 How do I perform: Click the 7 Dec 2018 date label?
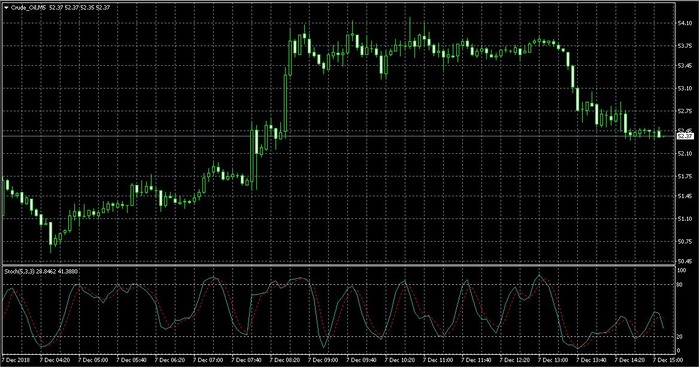(15, 360)
